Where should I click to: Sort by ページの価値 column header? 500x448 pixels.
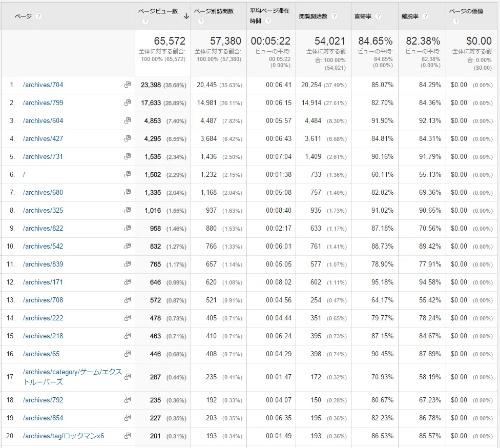[x=466, y=11]
